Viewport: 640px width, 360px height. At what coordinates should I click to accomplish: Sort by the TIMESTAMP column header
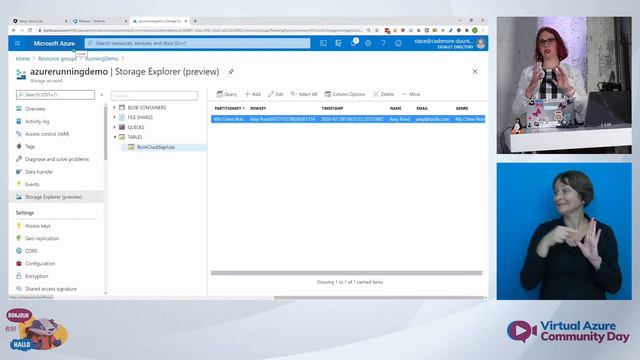click(x=332, y=109)
